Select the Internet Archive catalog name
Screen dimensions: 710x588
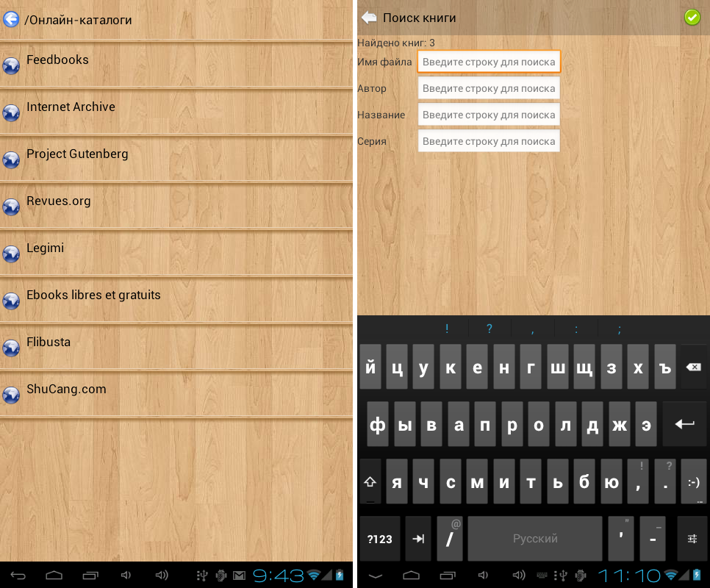(x=71, y=107)
